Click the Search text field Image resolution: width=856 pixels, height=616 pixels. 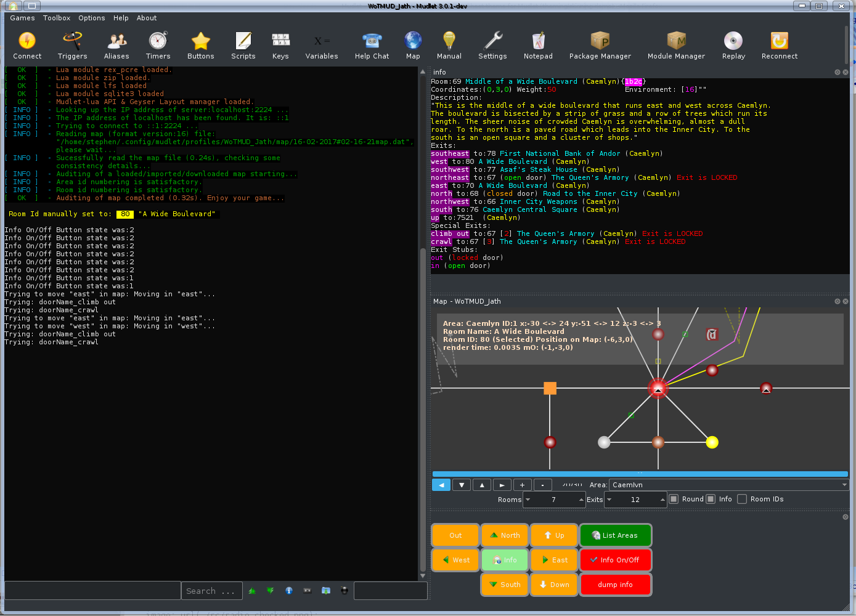pos(212,591)
